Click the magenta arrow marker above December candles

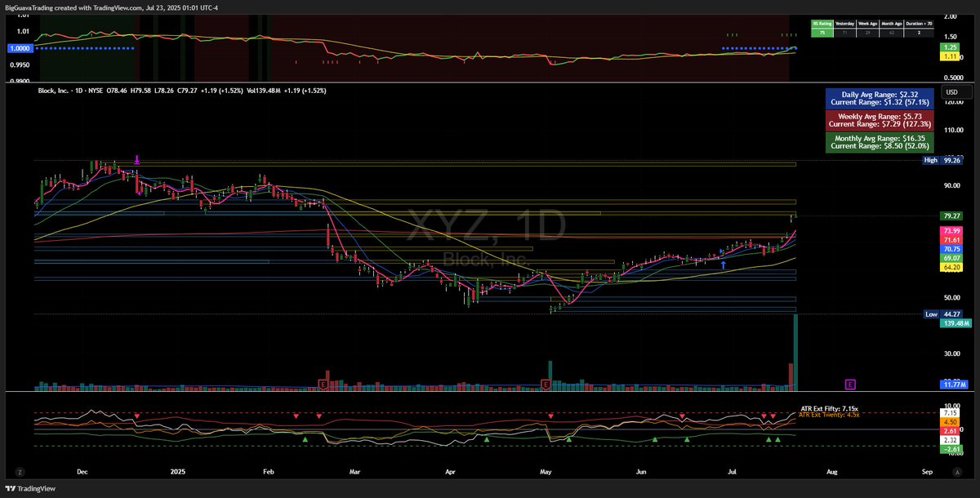(136, 160)
